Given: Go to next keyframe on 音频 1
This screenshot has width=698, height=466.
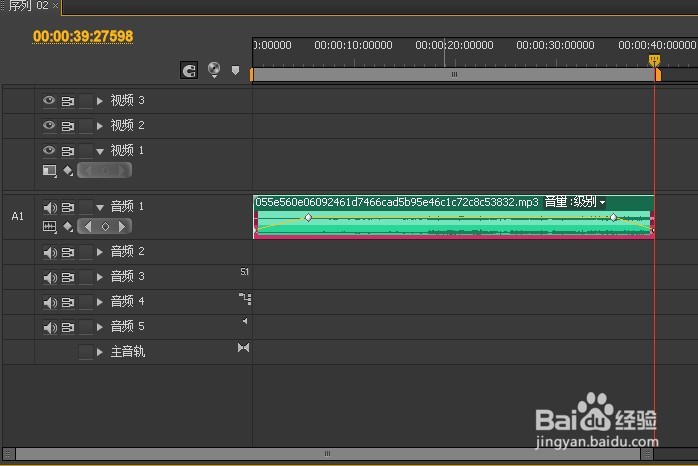Looking at the screenshot, I should (122, 227).
